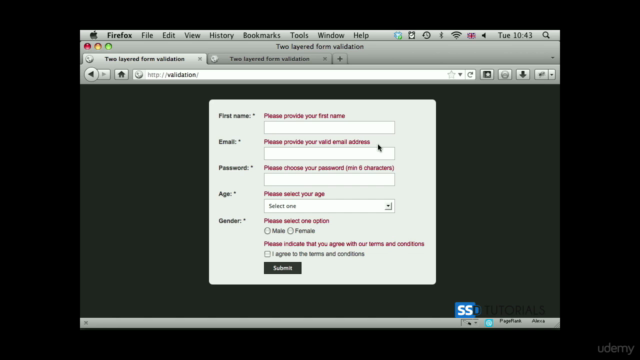Close the add-on bar with the x
This screenshot has width=640, height=360.
(x=86, y=322)
